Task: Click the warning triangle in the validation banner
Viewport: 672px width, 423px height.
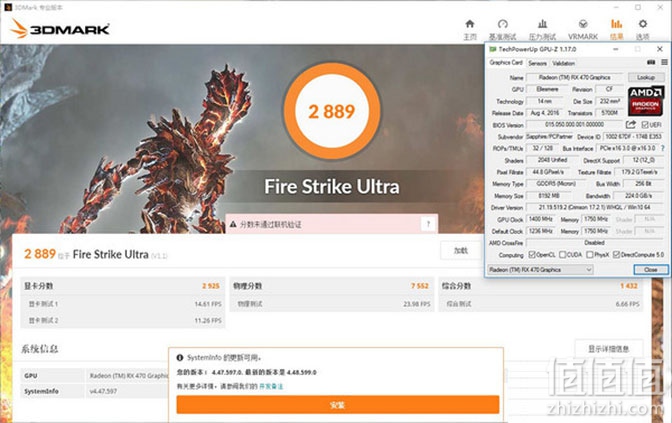Action: (x=233, y=224)
